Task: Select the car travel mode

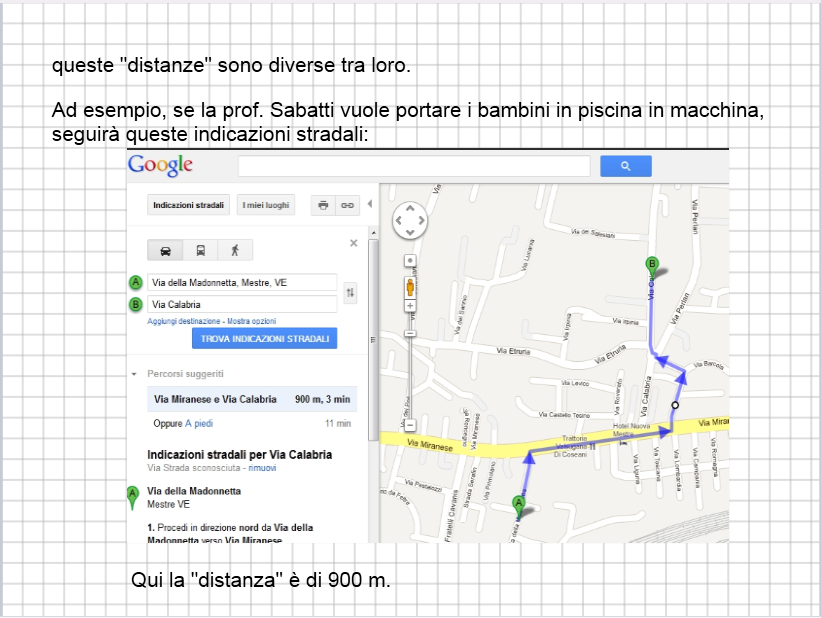Action: click(x=165, y=250)
